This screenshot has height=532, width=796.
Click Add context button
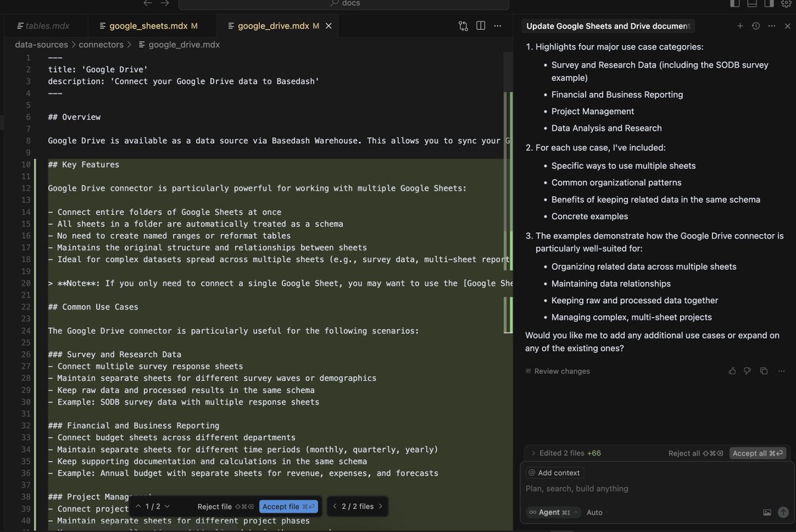coord(555,473)
